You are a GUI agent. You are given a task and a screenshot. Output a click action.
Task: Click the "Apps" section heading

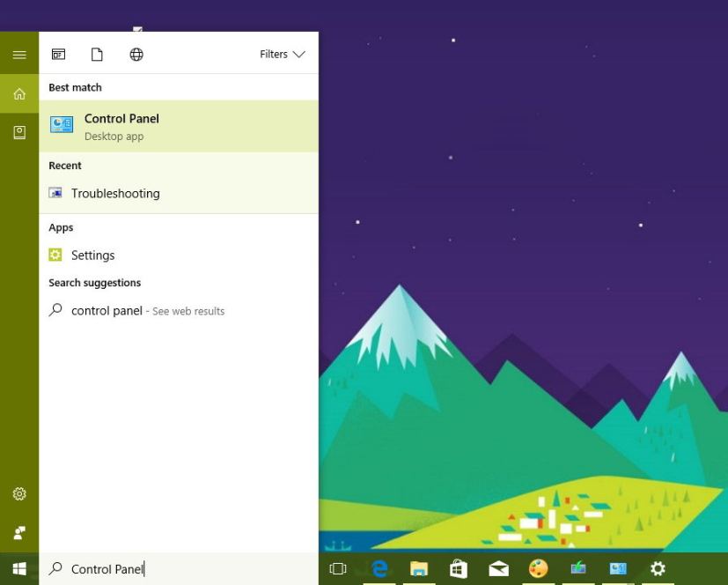[61, 227]
